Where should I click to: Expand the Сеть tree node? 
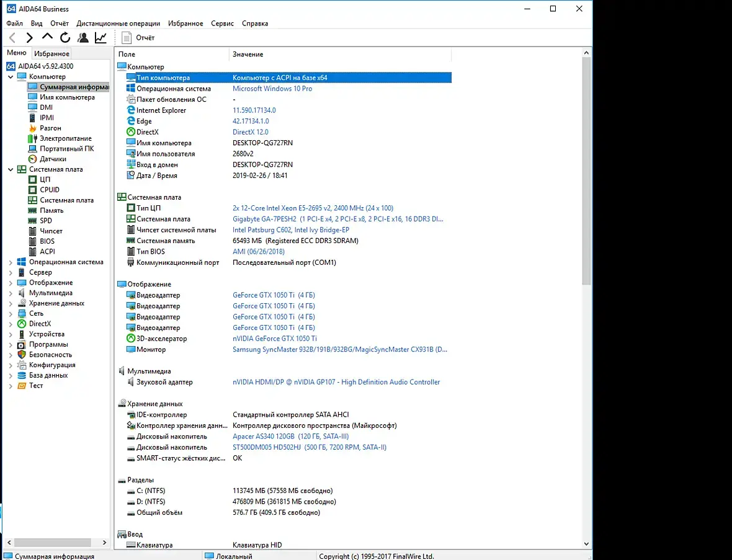pos(11,314)
